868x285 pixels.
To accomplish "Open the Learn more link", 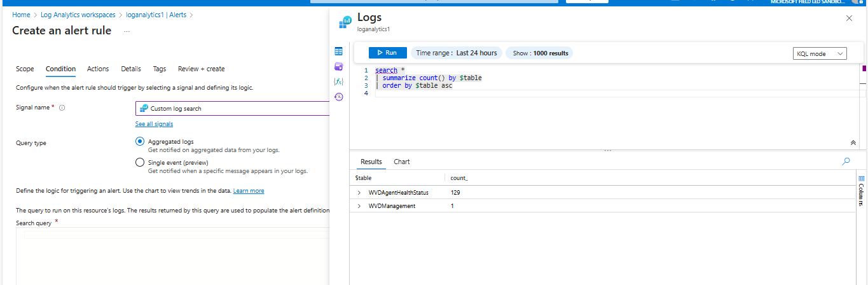I will pos(249,190).
